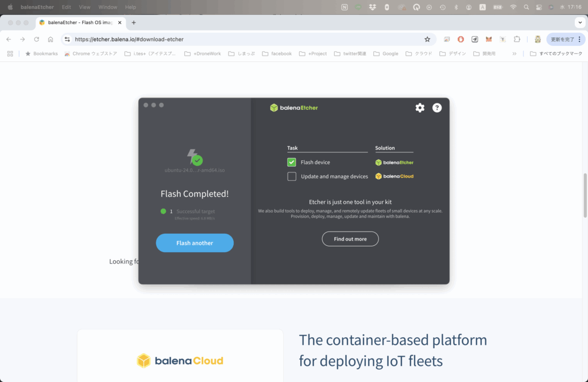Click the balenaEtcher logo in the app header
Screen dimensions: 588x382
[x=293, y=107]
